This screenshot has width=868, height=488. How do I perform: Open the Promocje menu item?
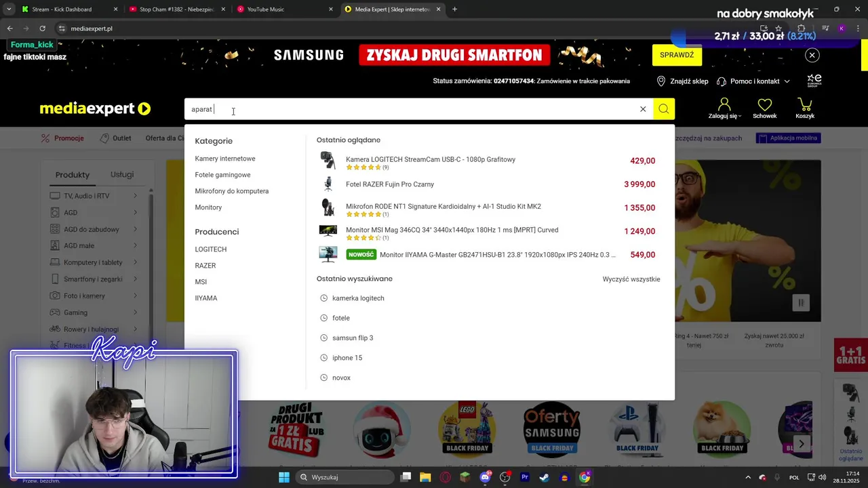coord(62,138)
